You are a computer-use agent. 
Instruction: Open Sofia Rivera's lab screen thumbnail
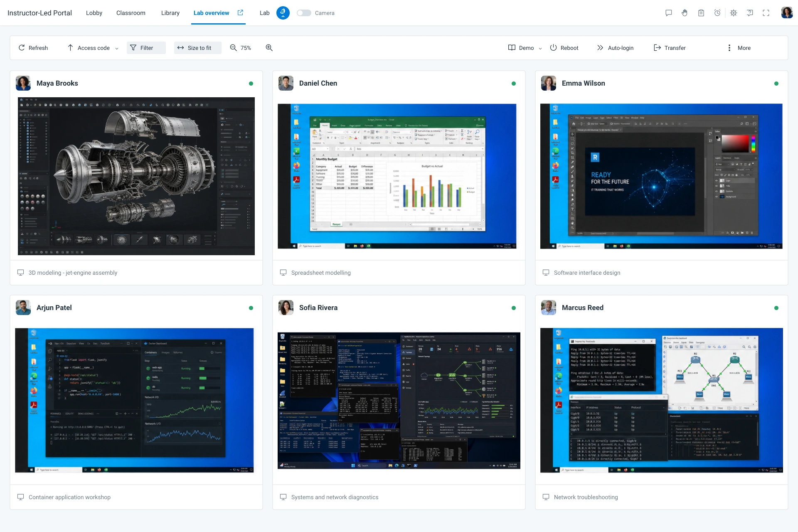pyautogui.click(x=399, y=401)
